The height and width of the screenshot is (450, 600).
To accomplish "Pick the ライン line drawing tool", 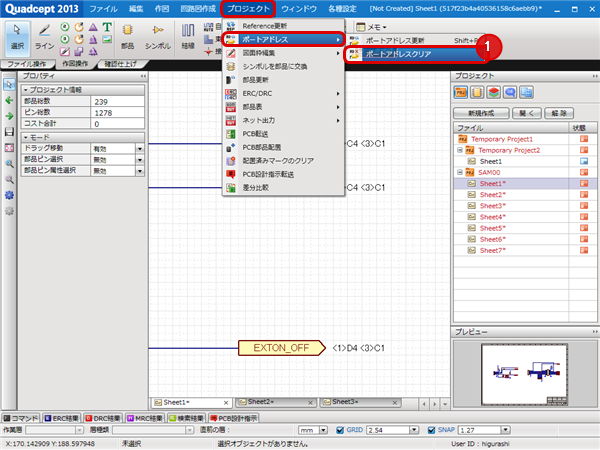I will click(x=44, y=38).
